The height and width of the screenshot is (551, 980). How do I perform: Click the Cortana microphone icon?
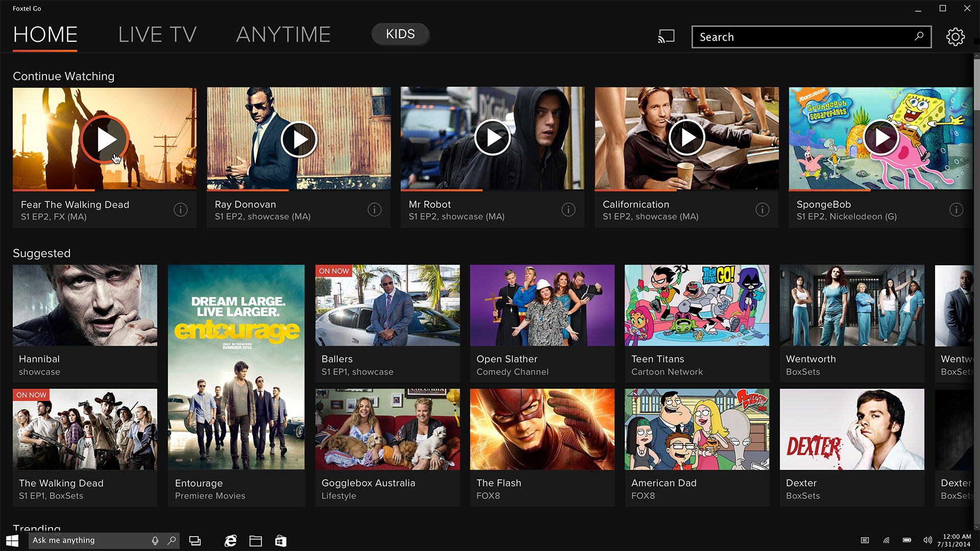(x=155, y=540)
